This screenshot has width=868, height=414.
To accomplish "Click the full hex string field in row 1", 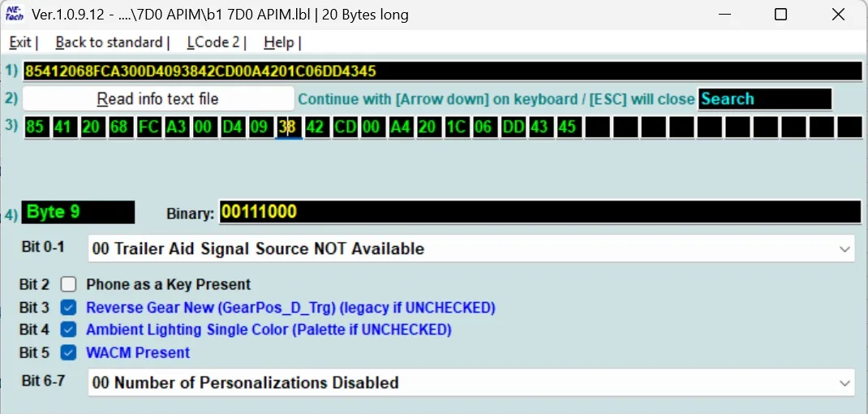I will [x=442, y=71].
